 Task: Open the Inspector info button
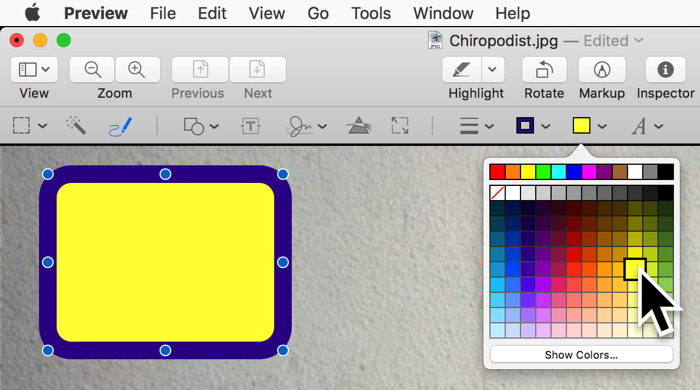665,70
